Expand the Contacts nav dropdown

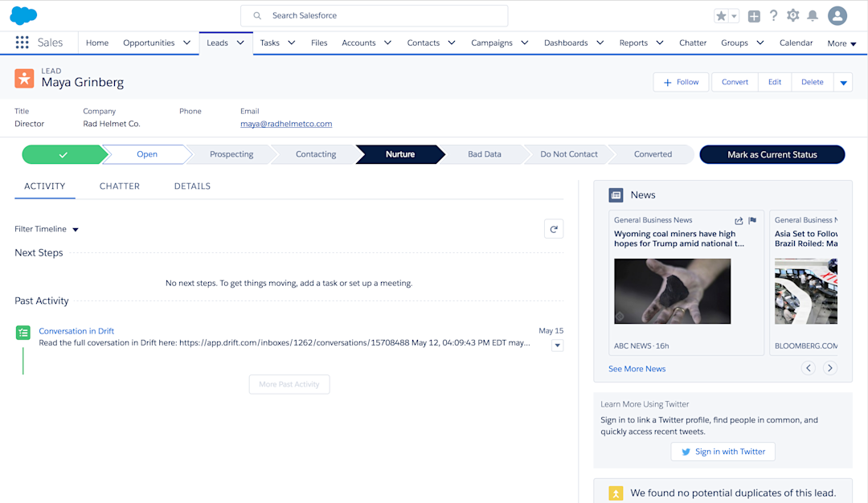tap(451, 43)
